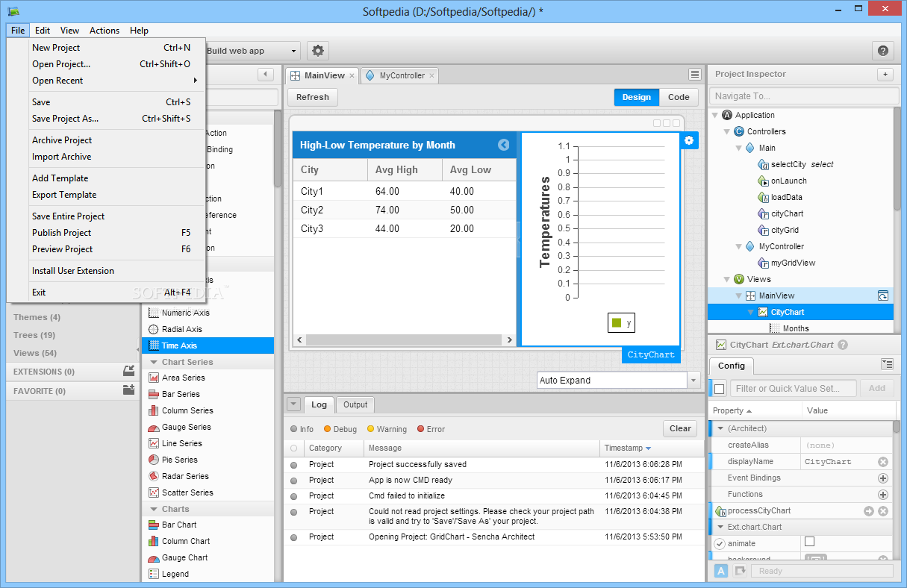Clear the log with the Clear button
907x588 pixels.
coord(680,428)
